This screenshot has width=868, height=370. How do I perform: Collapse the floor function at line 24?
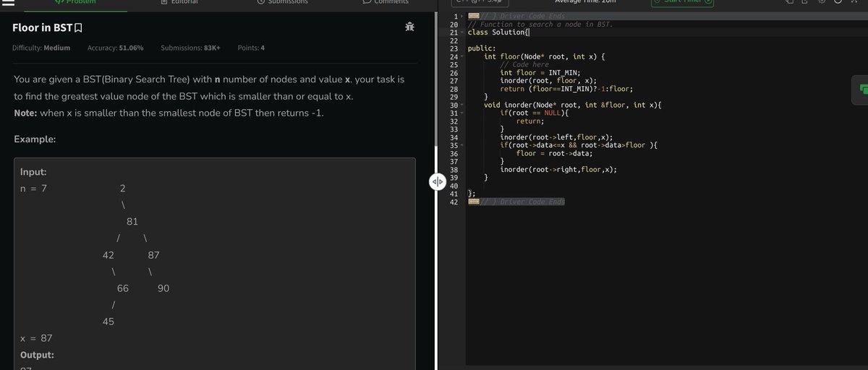(461, 56)
